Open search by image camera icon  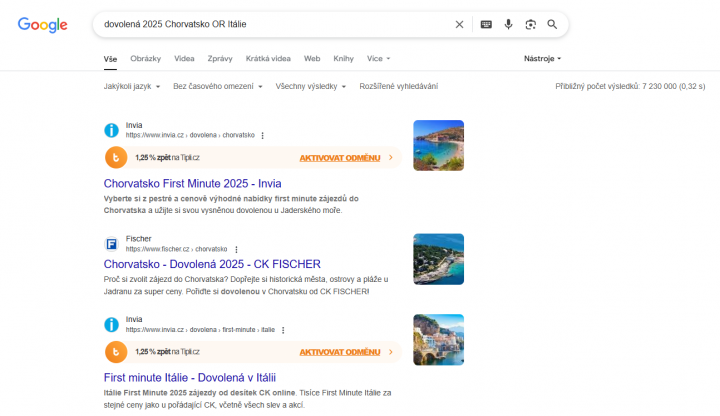point(530,24)
